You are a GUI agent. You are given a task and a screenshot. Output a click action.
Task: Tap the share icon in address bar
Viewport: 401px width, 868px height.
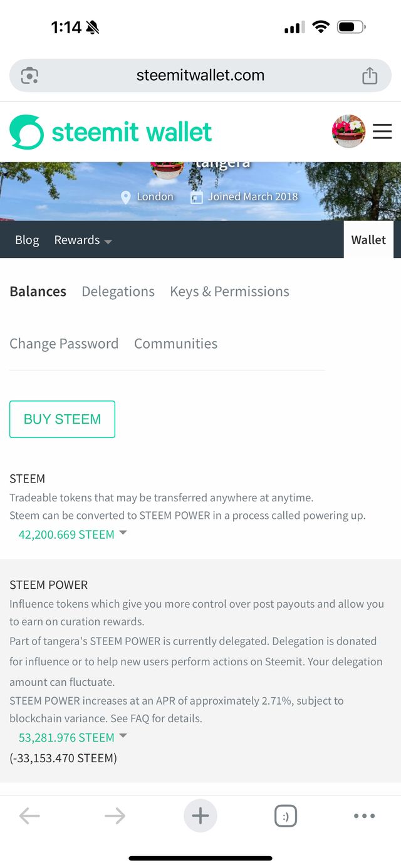click(370, 76)
